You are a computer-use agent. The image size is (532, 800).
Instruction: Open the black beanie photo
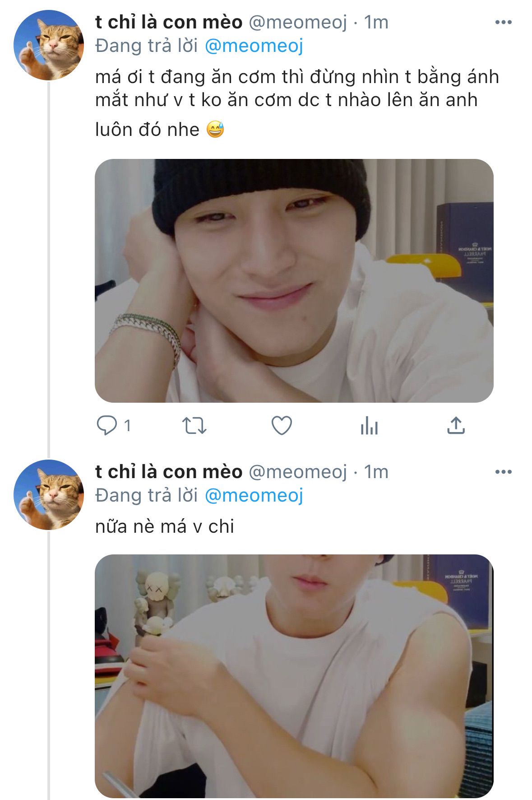(294, 280)
